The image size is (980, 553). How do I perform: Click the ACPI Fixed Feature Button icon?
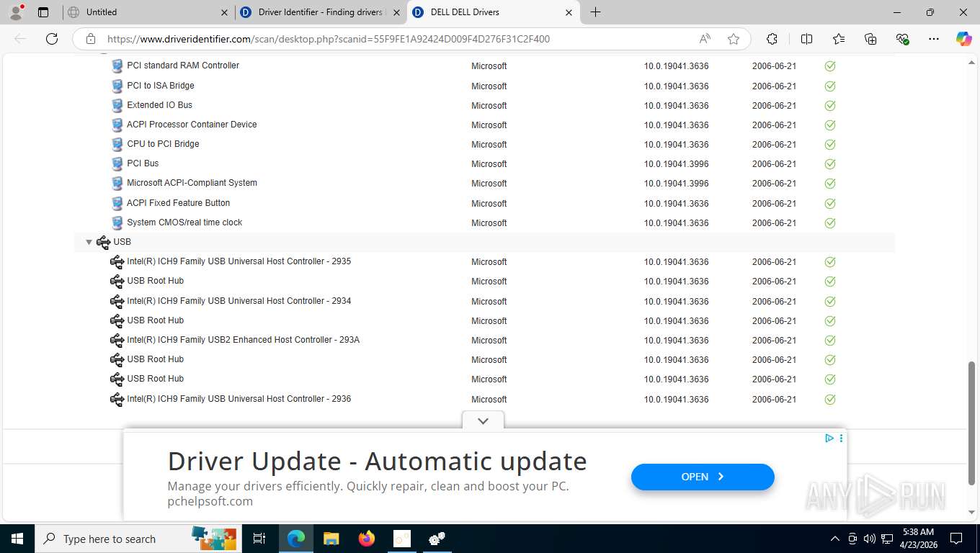click(x=117, y=203)
